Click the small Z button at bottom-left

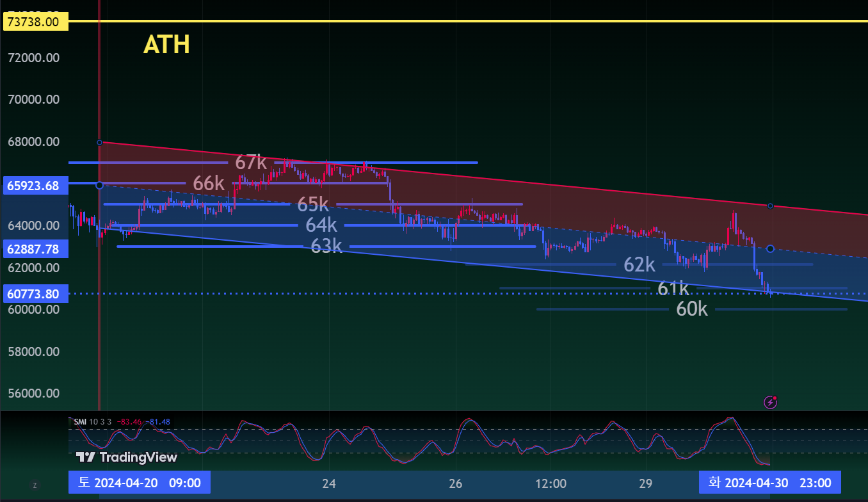(35, 485)
